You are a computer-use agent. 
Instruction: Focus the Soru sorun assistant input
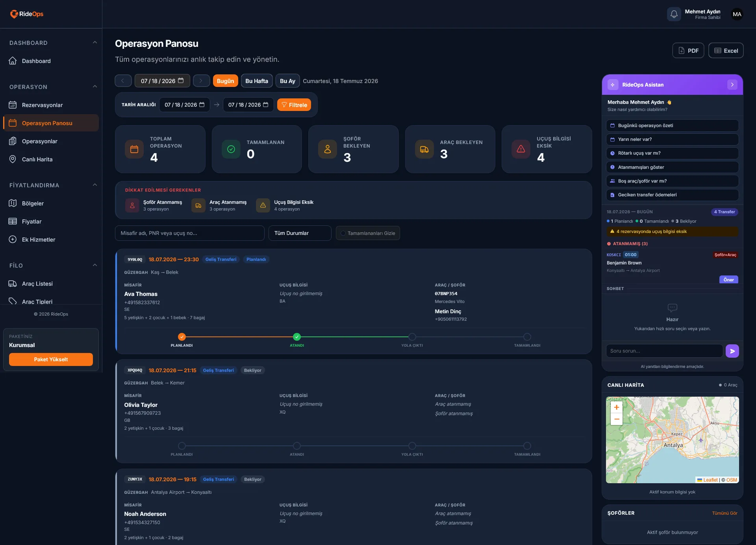(x=664, y=351)
